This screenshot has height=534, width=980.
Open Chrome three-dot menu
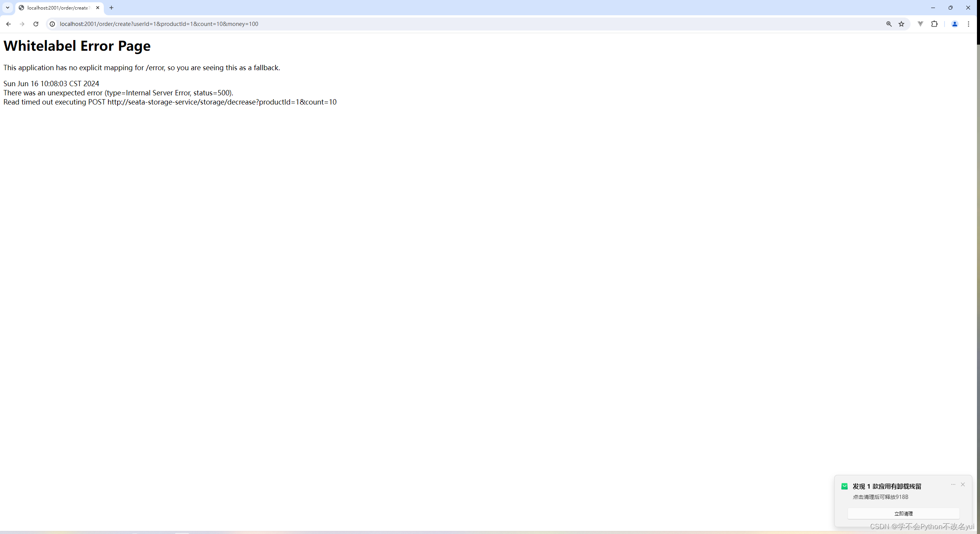tap(969, 24)
